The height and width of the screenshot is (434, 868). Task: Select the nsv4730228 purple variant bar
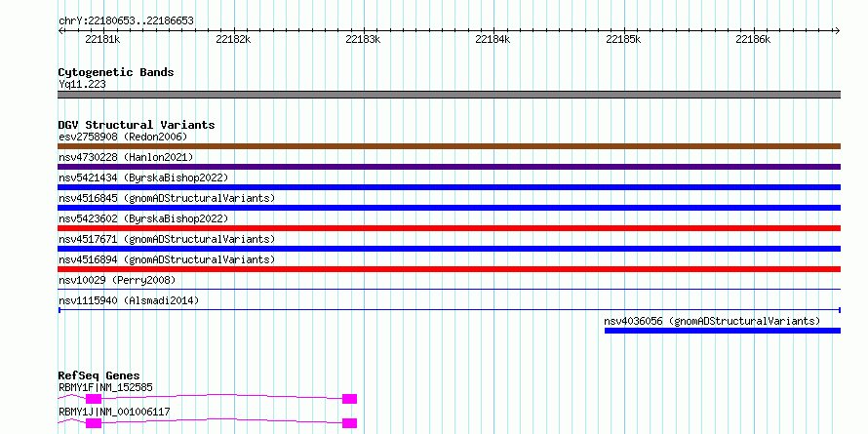coord(449,167)
